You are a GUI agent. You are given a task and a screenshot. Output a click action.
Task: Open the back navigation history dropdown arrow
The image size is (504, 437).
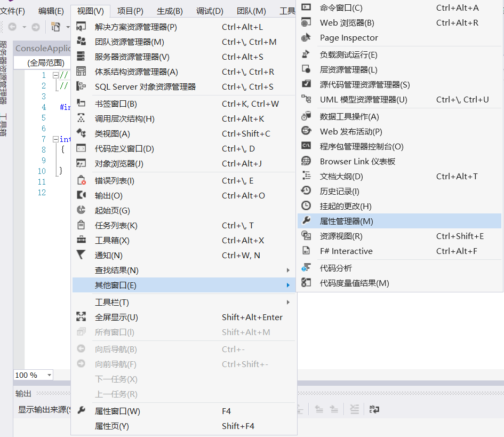pyautogui.click(x=24, y=27)
